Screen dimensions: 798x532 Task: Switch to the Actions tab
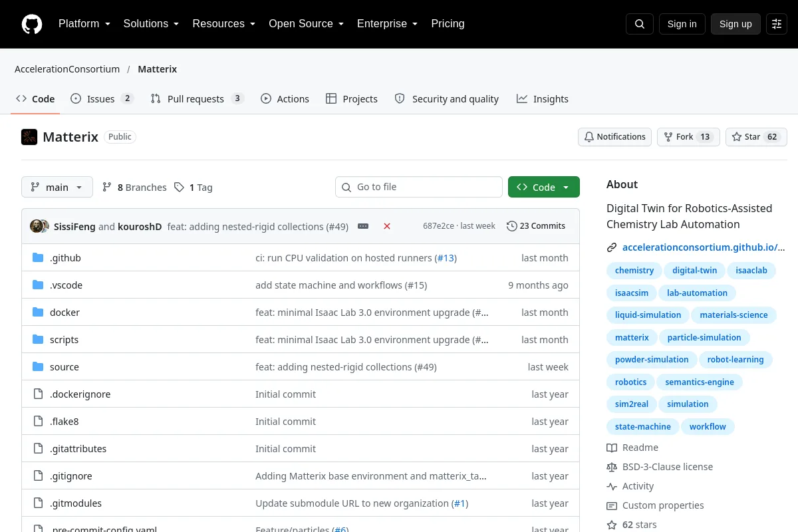pyautogui.click(x=285, y=99)
